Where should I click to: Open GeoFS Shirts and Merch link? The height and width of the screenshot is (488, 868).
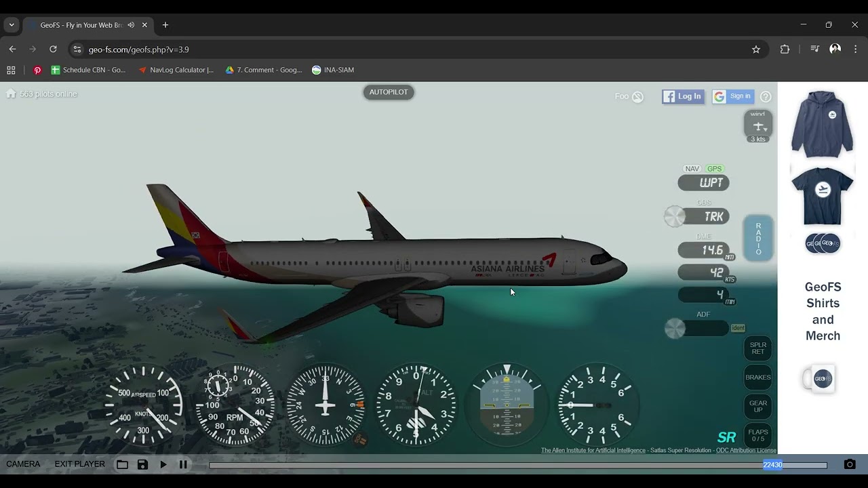coord(823,311)
